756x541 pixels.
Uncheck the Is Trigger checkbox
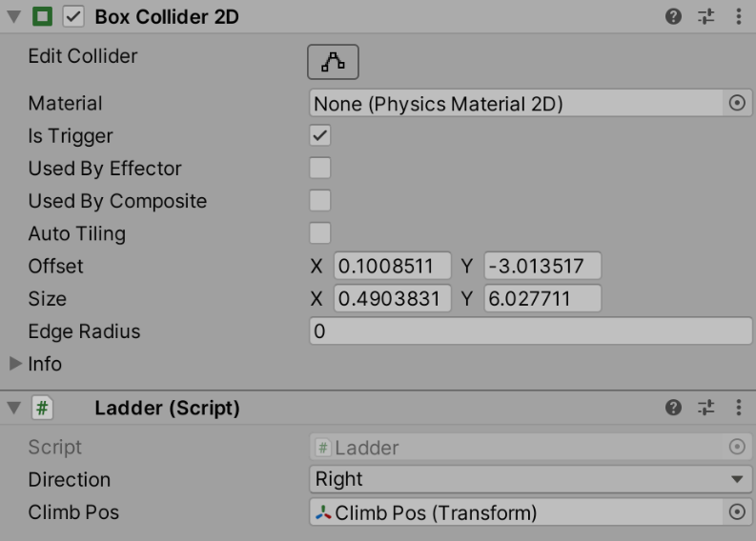click(x=320, y=136)
